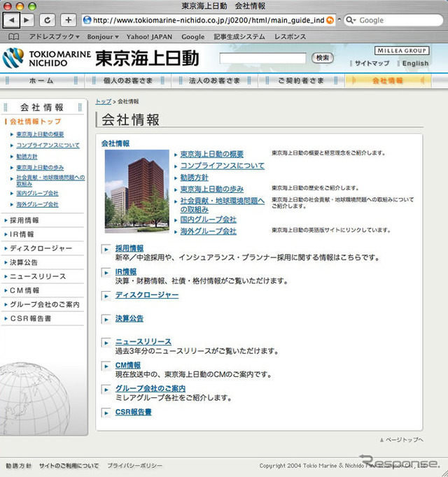
Task: Switch to the English site link
Action: click(415, 63)
